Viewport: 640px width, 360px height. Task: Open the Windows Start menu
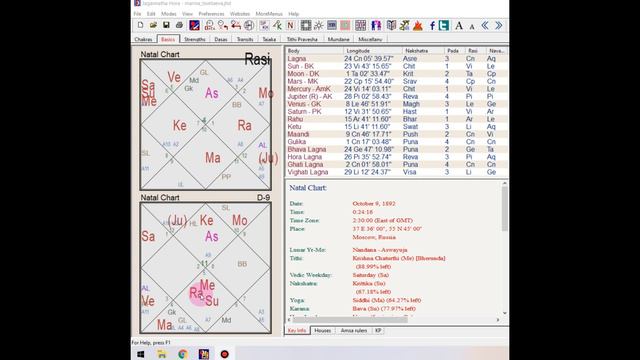[140, 354]
